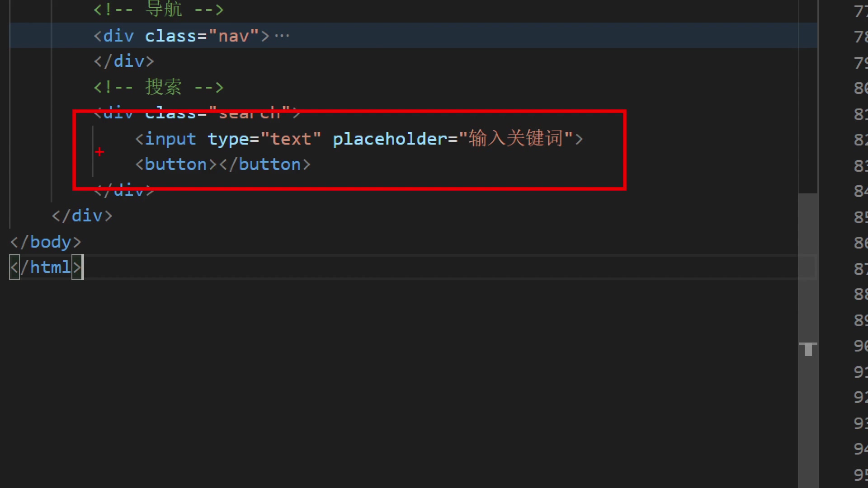Click the "text" type value

click(291, 139)
